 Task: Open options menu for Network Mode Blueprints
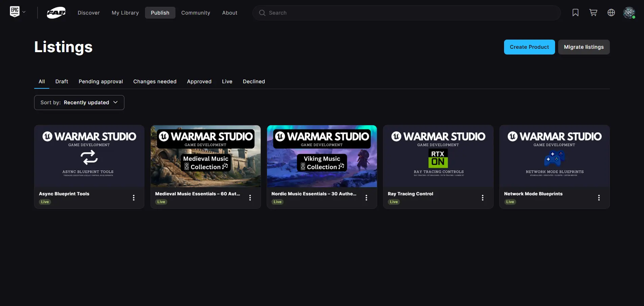click(599, 198)
